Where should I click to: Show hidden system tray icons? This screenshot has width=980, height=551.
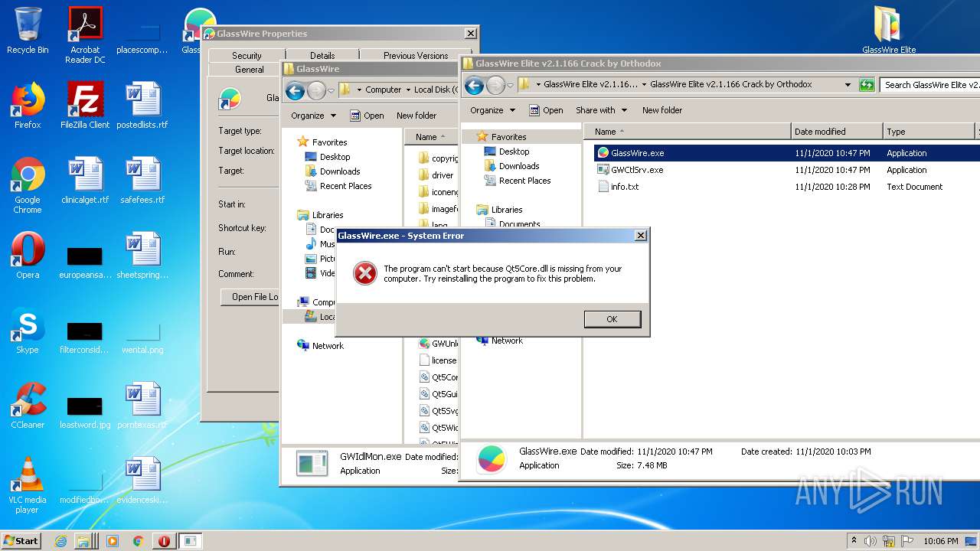point(854,541)
